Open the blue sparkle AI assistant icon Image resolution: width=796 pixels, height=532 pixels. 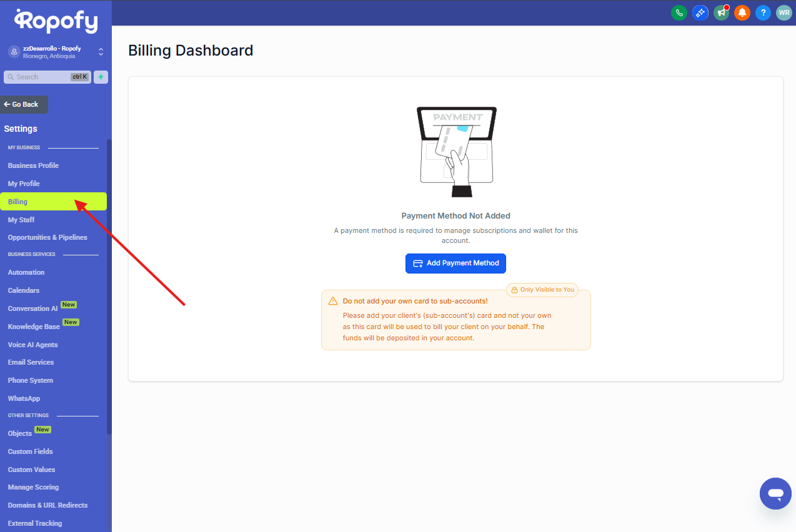[700, 12]
